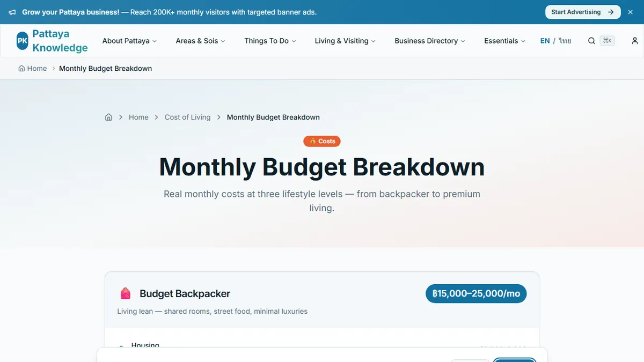Image resolution: width=644 pixels, height=362 pixels.
Task: Expand the Business Directory menu
Action: coord(430,41)
